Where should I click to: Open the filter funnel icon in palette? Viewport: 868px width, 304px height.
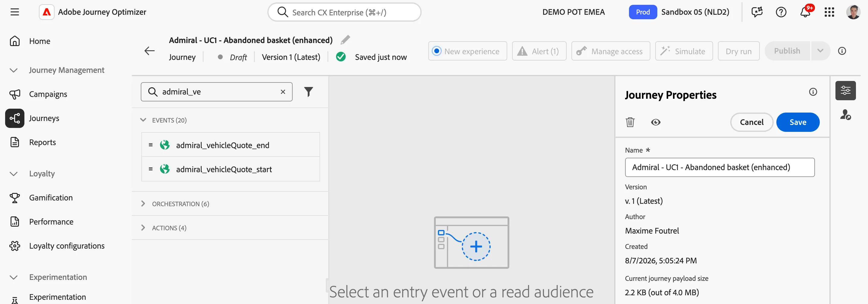pyautogui.click(x=308, y=92)
